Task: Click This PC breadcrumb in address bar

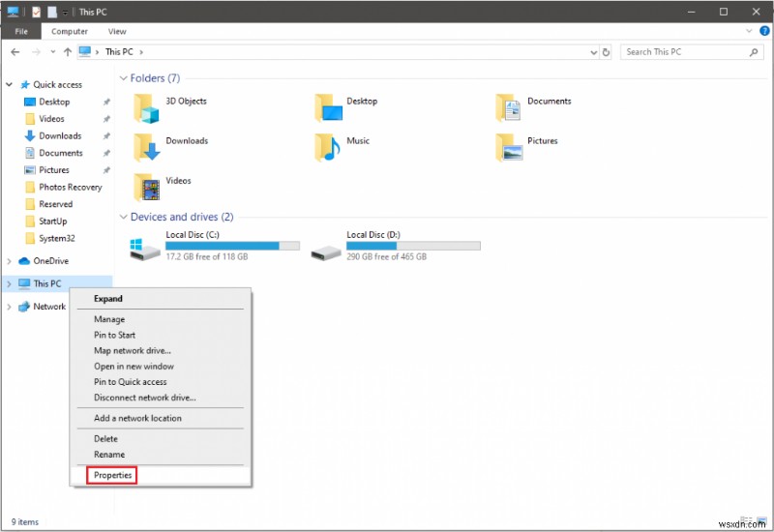Action: click(119, 52)
